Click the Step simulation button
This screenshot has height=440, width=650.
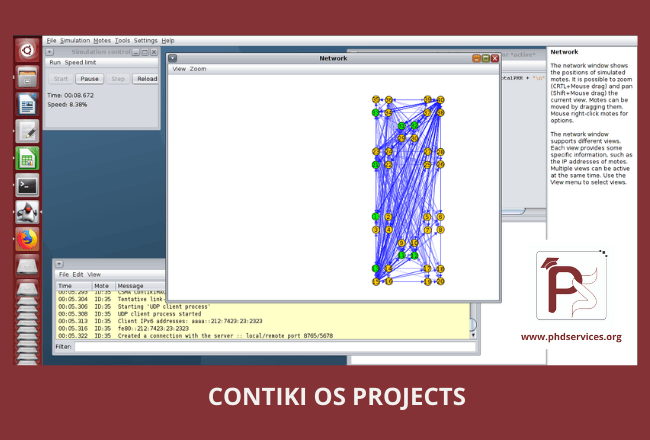118,79
